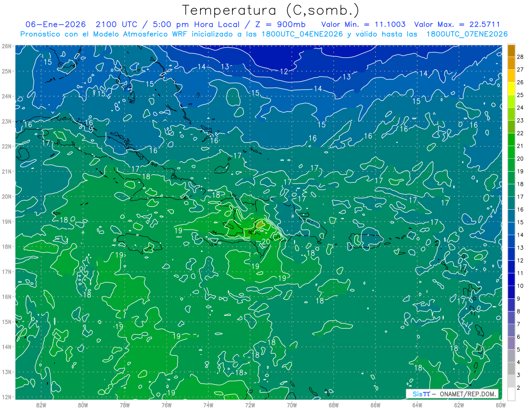Click the longitude axis label "60W"
Screen dimensions: 532x411
pyautogui.click(x=501, y=405)
